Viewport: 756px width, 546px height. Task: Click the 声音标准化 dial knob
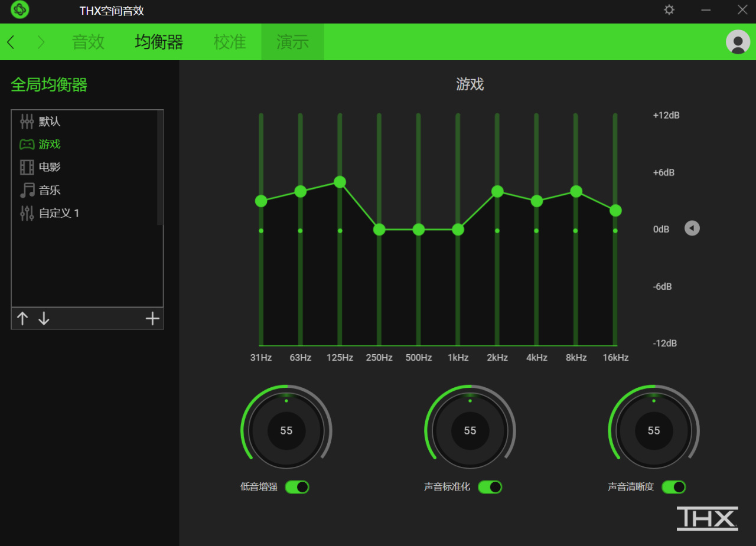click(470, 430)
